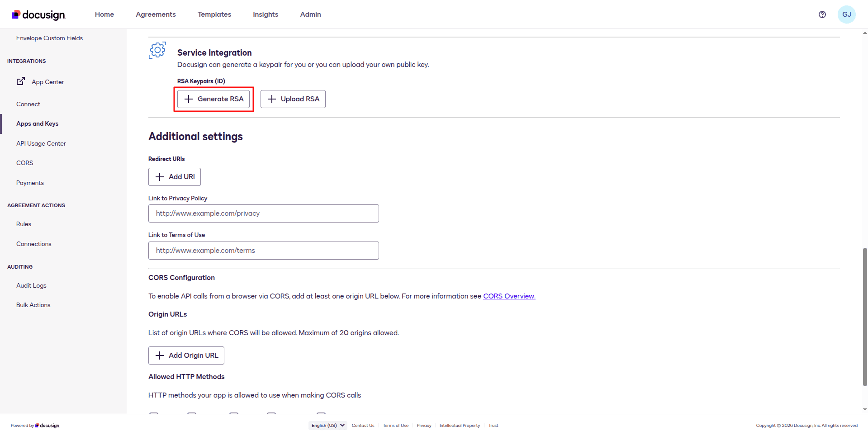Screen dimensions: 868x436
Task: Click the CORS Configuration heading
Action: 182,278
